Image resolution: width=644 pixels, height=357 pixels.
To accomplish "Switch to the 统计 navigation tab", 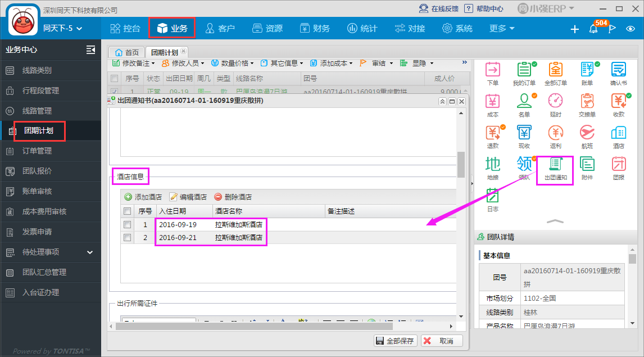I will click(x=362, y=28).
